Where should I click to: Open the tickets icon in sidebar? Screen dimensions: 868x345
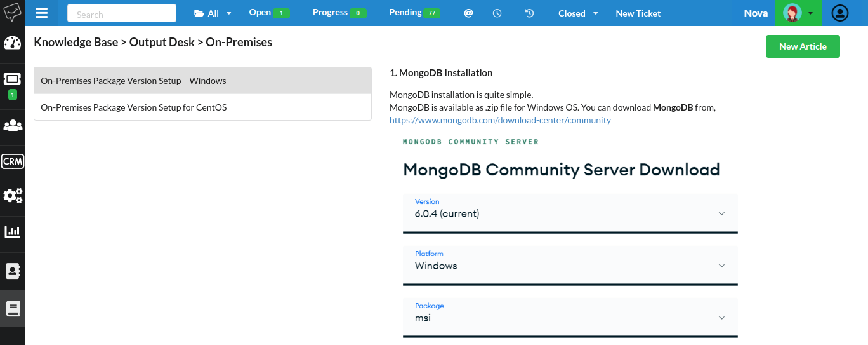coord(12,79)
